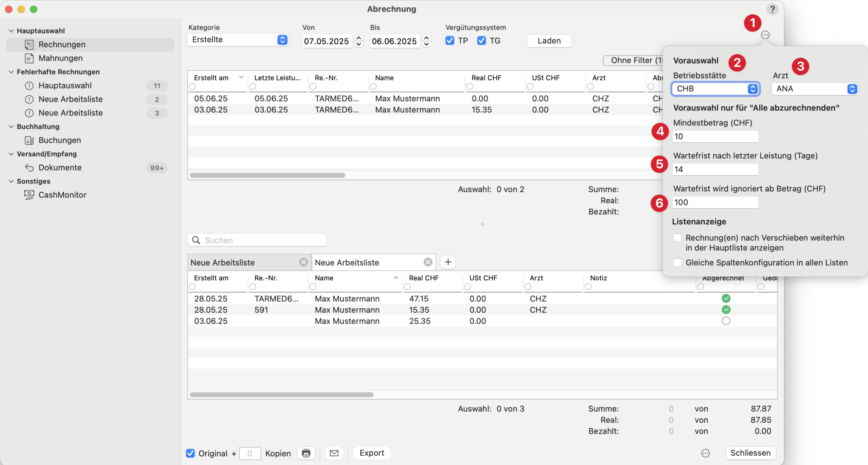Click warning icon of Neue Arbeitsliste with badge 3

click(x=29, y=113)
